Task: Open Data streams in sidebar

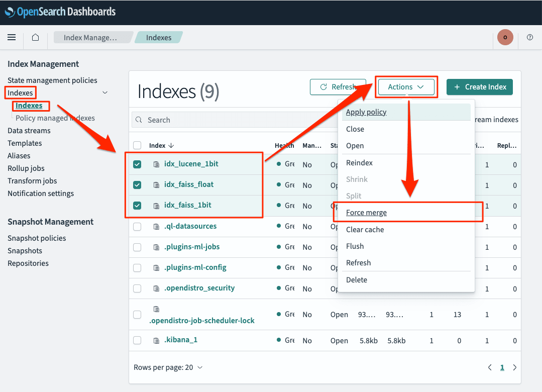Action: tap(29, 131)
